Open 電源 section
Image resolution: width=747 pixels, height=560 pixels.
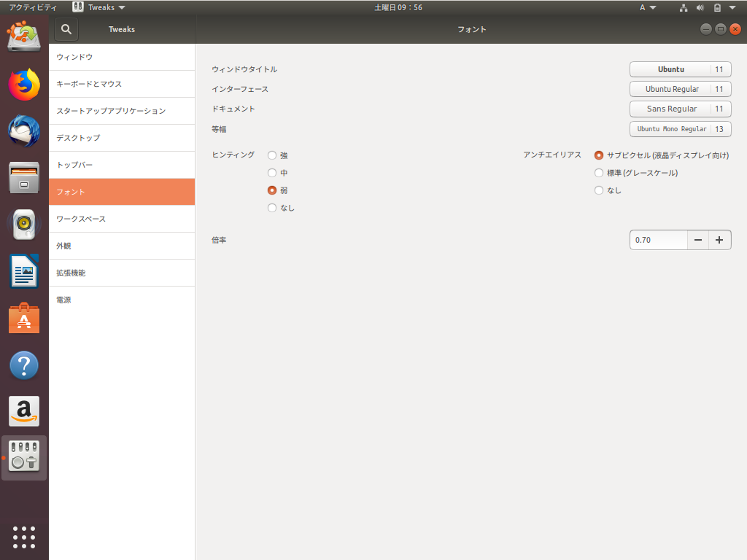pyautogui.click(x=122, y=300)
